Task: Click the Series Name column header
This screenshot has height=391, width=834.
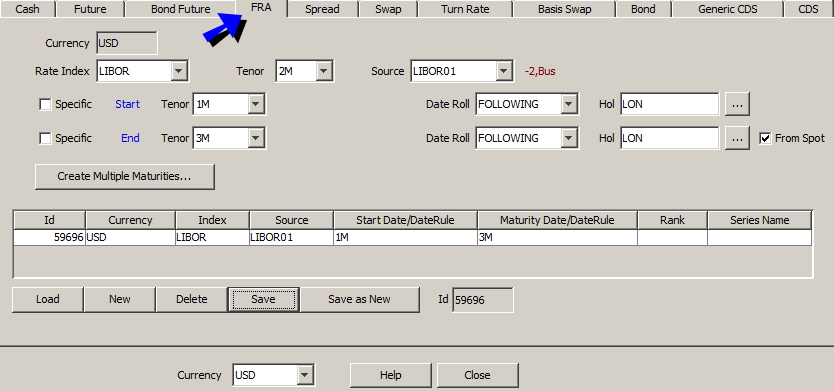Action: pyautogui.click(x=760, y=220)
